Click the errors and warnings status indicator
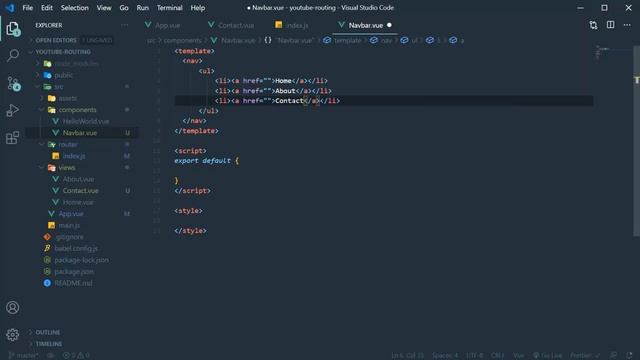Viewport: 640px width, 360px height. (76, 356)
